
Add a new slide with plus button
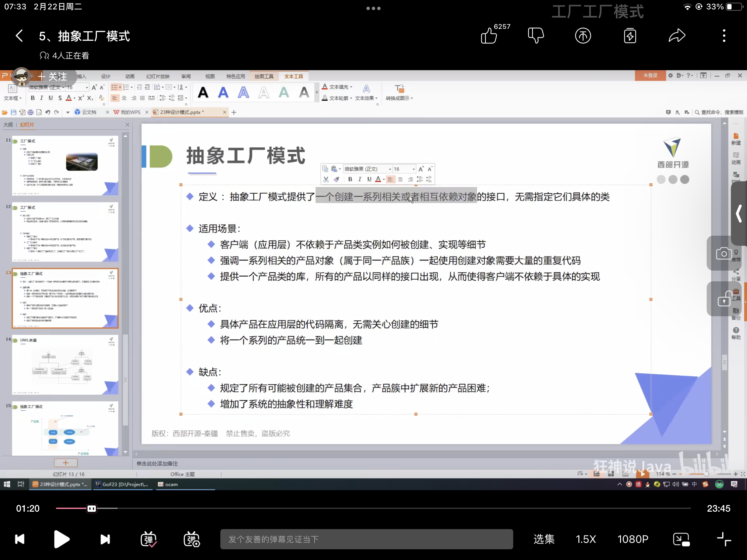tap(65, 462)
